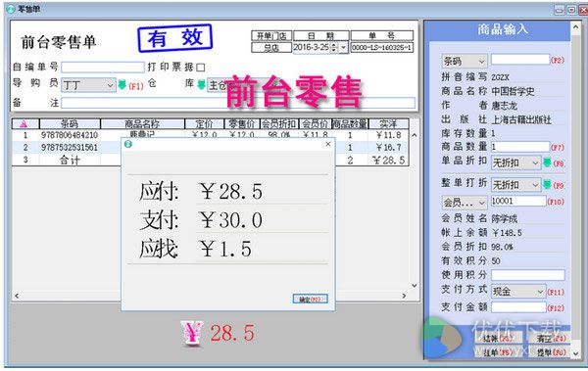Click the 商品名称 column header
Viewport: 588px width, 371px height.
pyautogui.click(x=142, y=124)
